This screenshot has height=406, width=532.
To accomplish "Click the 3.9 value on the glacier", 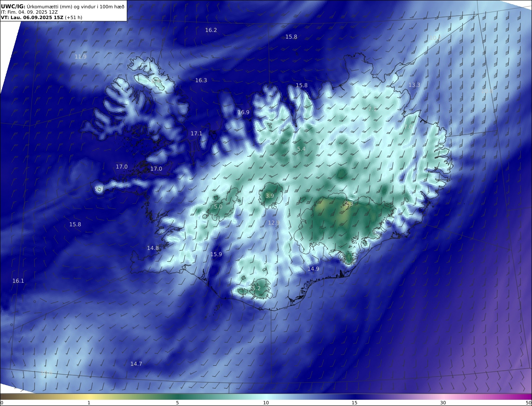I will pos(270,196).
